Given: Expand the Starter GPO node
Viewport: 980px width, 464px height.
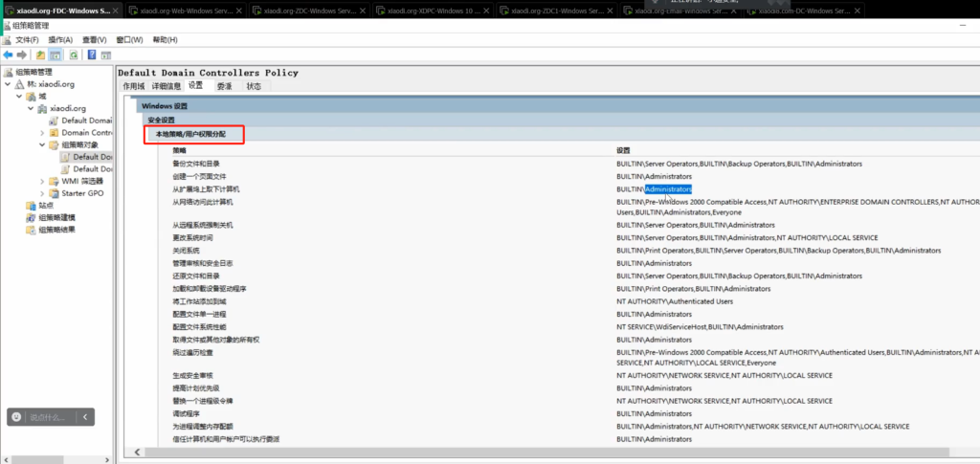Looking at the screenshot, I should (x=42, y=193).
